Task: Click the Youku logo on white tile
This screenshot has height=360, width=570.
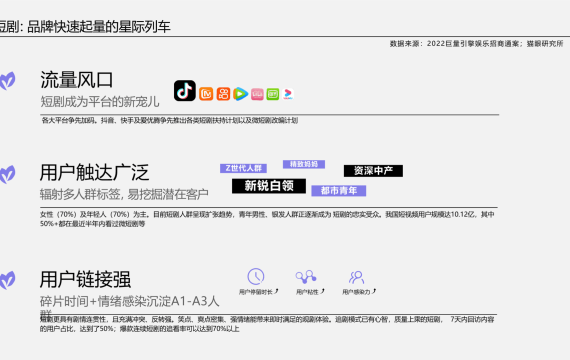Action: coord(288,94)
